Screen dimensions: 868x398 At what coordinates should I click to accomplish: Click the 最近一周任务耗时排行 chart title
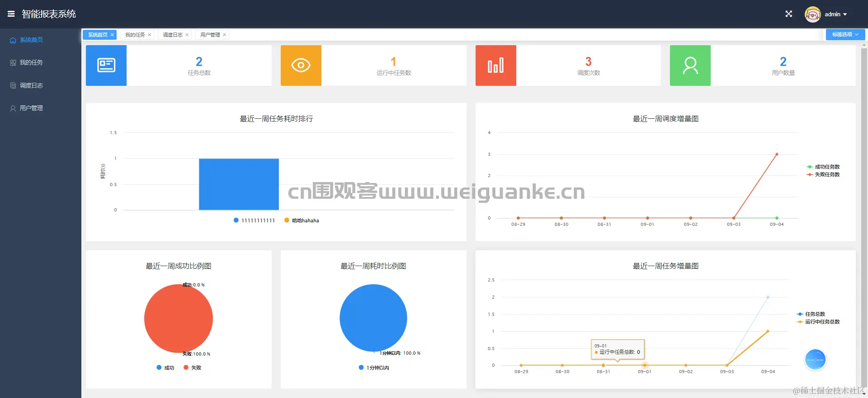coord(276,119)
